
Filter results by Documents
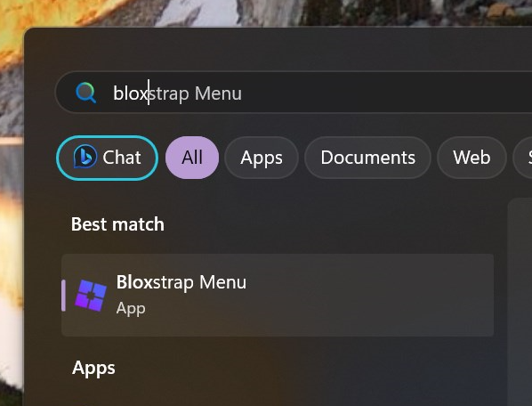(367, 158)
